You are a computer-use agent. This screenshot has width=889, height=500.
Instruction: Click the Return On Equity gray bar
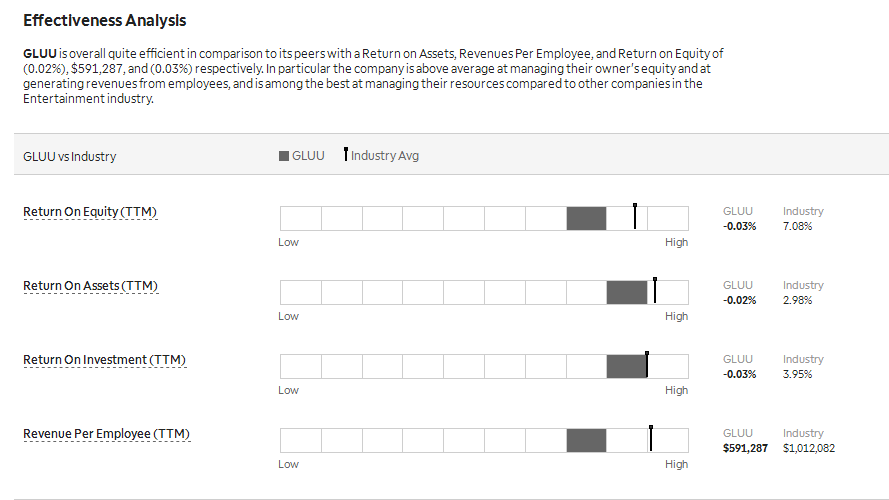coord(586,218)
